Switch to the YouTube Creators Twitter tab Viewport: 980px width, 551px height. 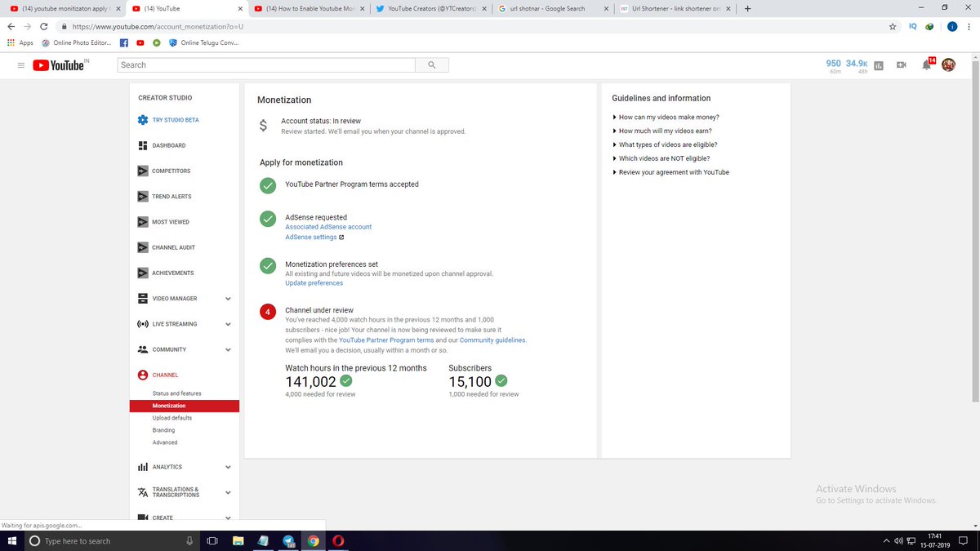click(430, 8)
